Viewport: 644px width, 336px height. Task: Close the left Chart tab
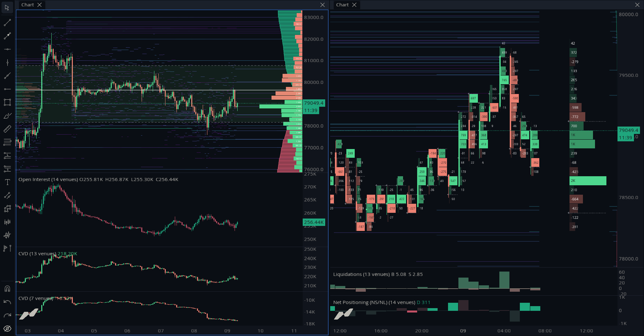[x=40, y=5]
